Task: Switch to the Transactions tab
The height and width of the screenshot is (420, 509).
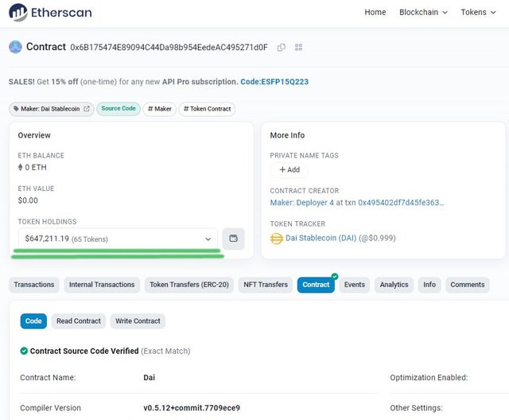Action: click(x=34, y=285)
